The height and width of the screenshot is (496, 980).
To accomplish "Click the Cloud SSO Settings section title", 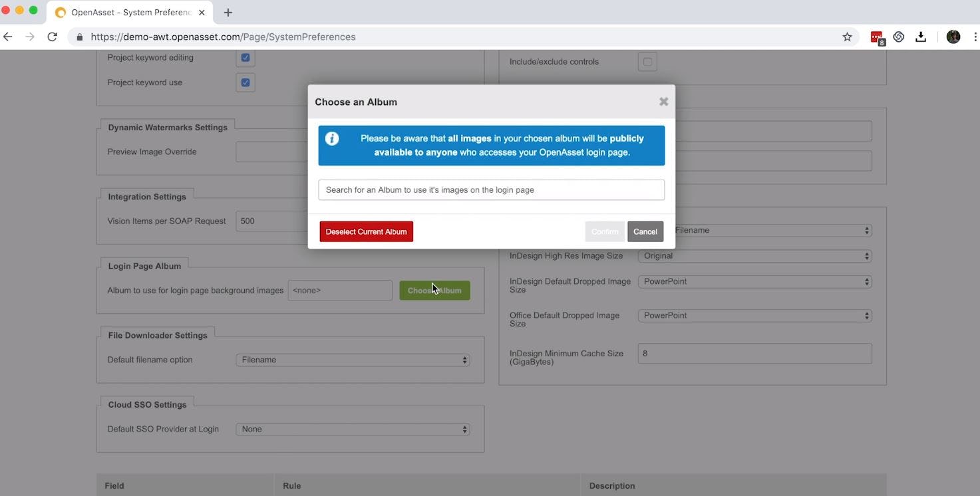I will pyautogui.click(x=147, y=404).
